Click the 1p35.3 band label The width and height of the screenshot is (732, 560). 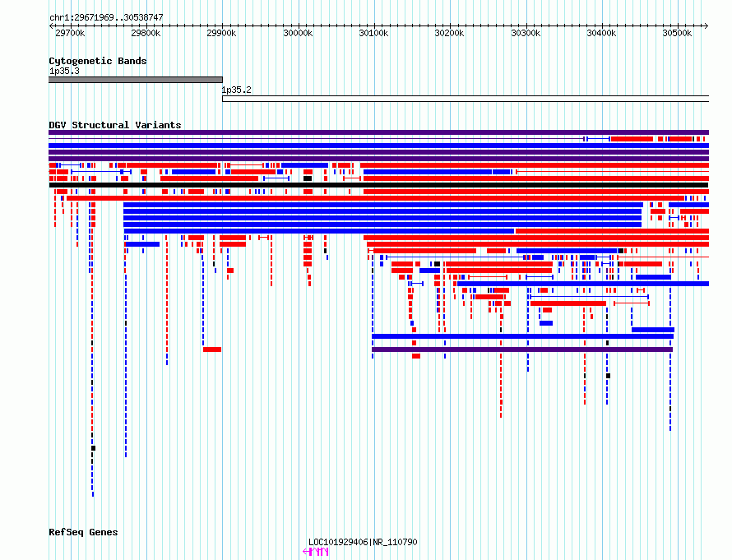pos(64,71)
